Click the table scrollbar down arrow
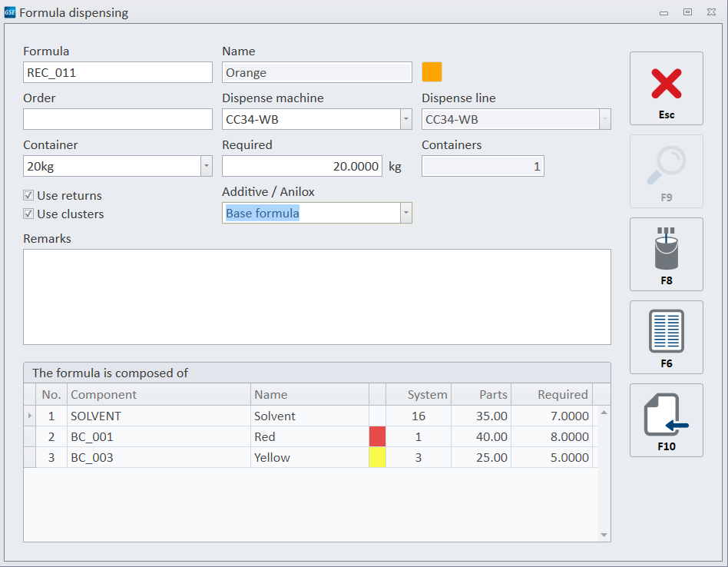Image resolution: width=728 pixels, height=567 pixels. [604, 535]
